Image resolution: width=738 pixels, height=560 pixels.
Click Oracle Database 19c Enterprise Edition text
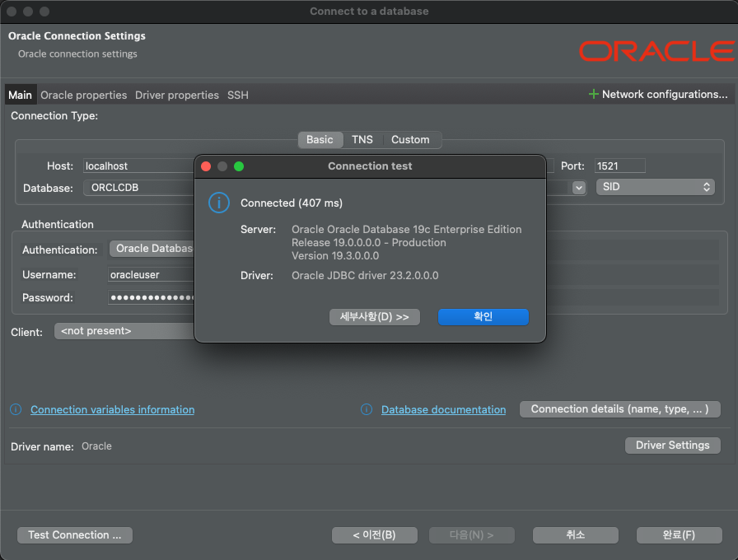(x=424, y=229)
